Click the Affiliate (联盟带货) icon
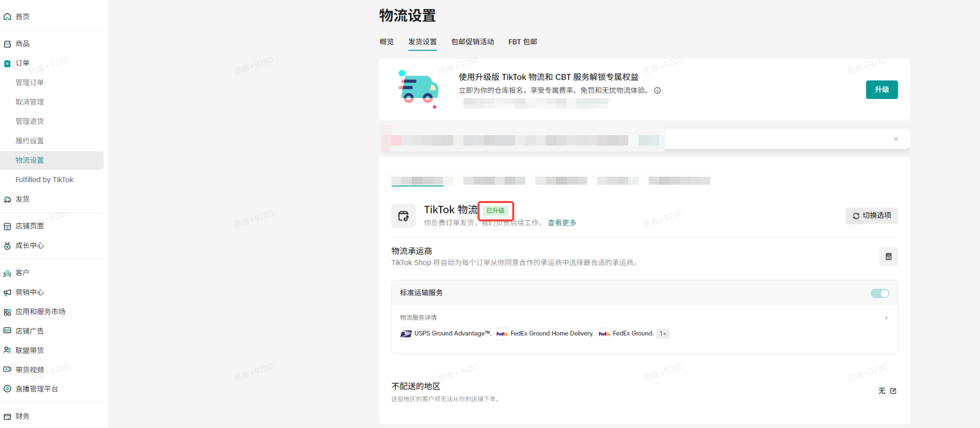Viewport: 980px width, 428px height. 7,350
